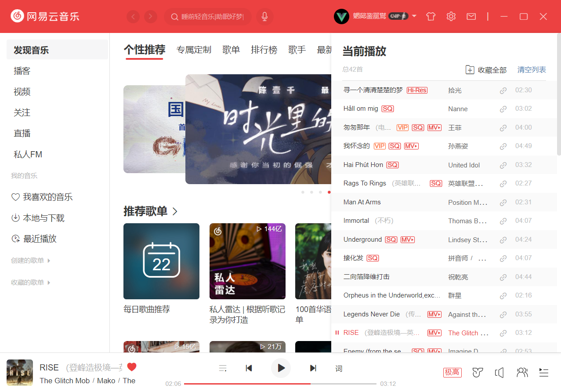Click the playback progress bar

coord(280,384)
